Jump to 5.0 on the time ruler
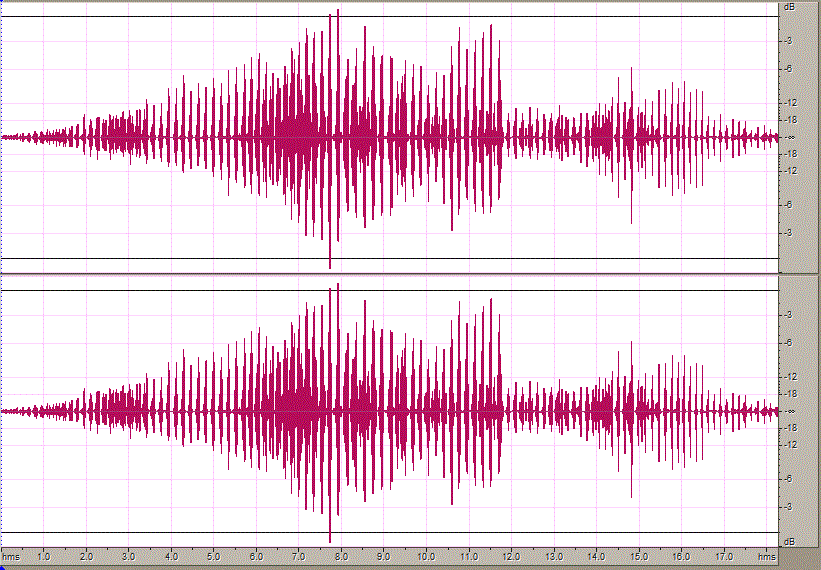This screenshot has height=570, width=821. (x=214, y=556)
